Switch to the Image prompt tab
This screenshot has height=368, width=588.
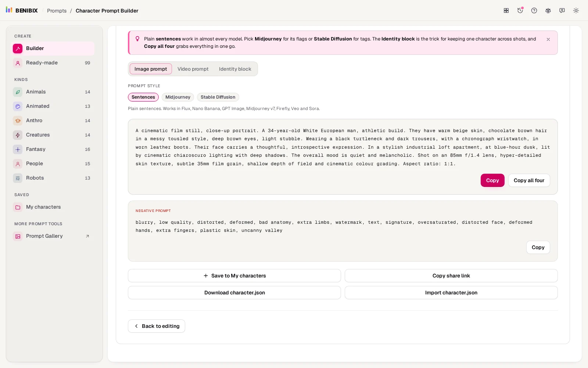click(151, 69)
